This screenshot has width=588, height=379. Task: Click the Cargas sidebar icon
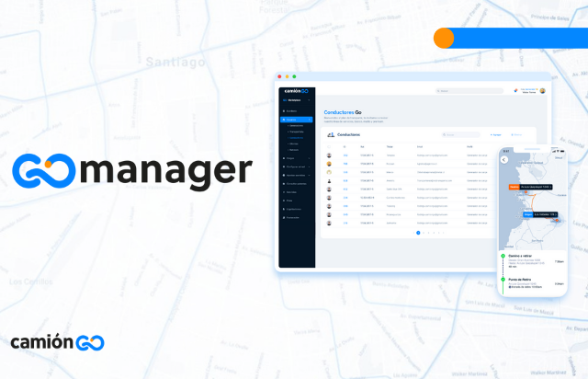pos(284,158)
